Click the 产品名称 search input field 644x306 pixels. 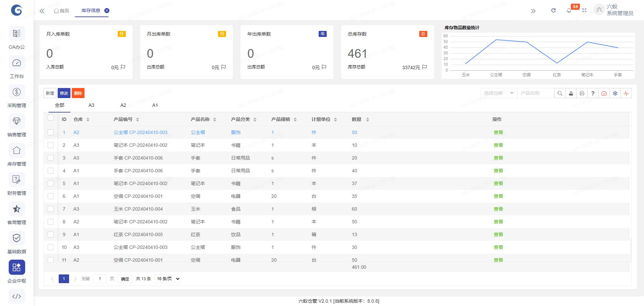(535, 93)
